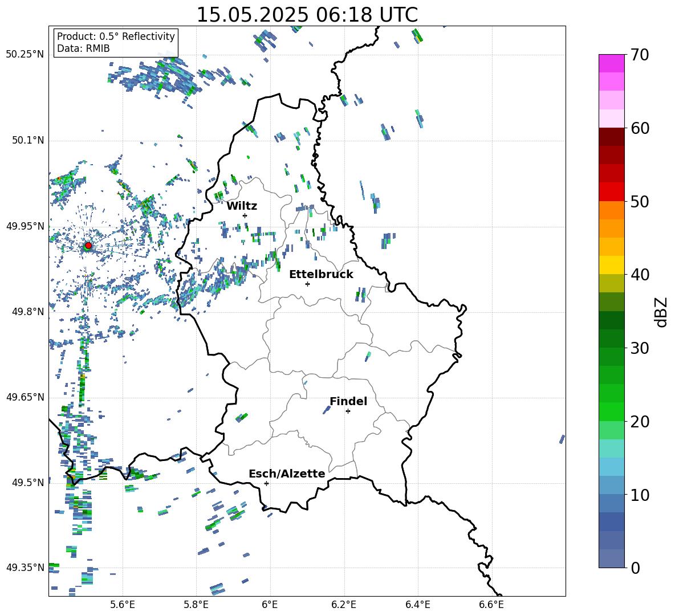
Task: Click the Esch/Alzette station cross marker
Action: pyautogui.click(x=266, y=483)
